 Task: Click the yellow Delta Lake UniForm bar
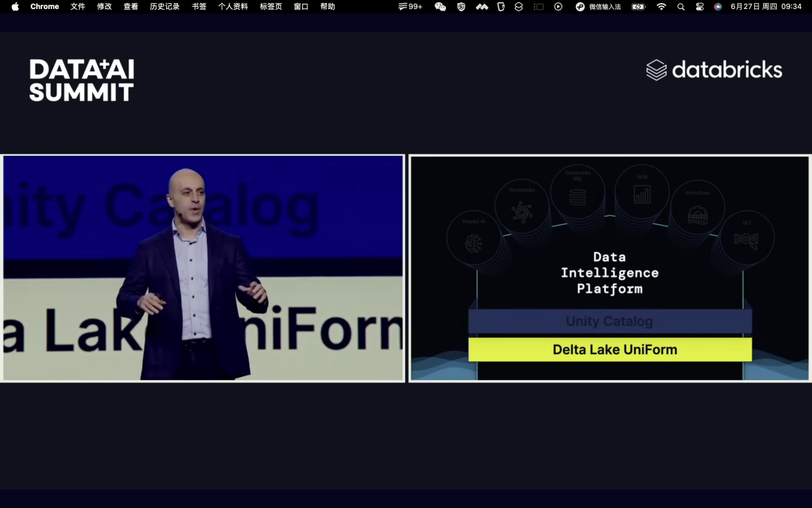coord(610,350)
